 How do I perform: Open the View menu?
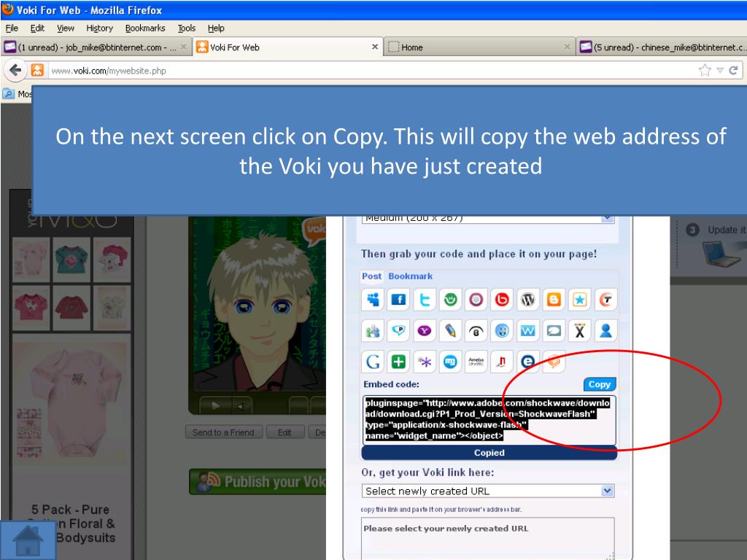coord(66,28)
